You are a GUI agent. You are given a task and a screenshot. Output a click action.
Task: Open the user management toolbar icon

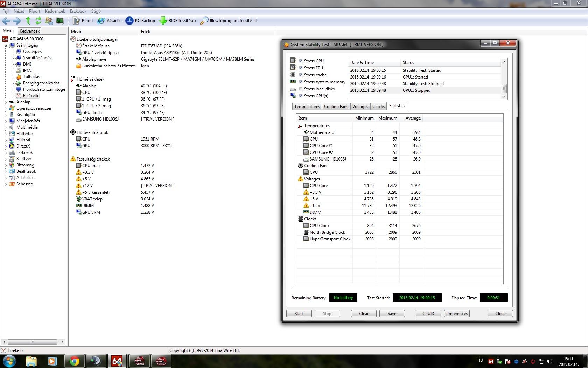[49, 21]
